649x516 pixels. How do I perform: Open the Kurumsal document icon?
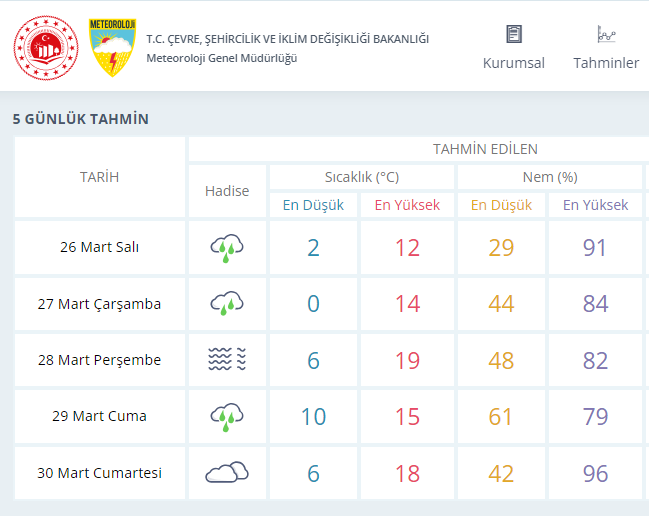(514, 34)
